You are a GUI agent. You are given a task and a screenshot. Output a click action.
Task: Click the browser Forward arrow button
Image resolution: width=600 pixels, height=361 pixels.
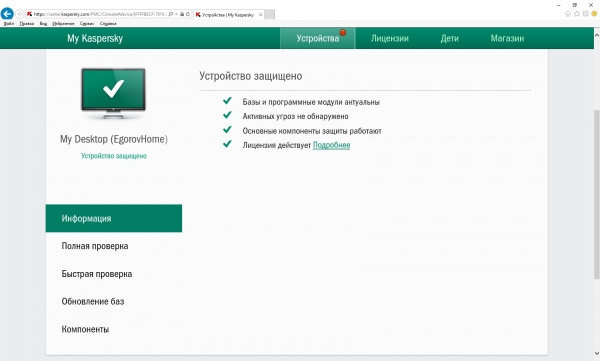tap(19, 14)
